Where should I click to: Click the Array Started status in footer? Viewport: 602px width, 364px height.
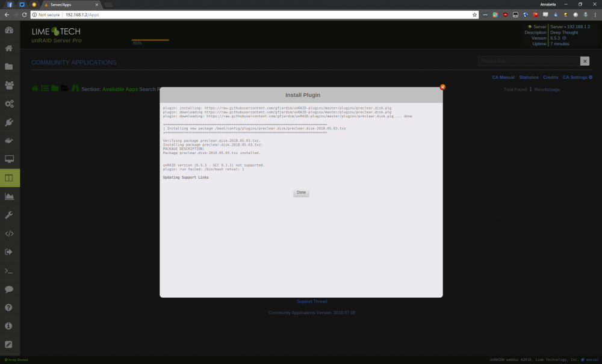click(x=16, y=360)
